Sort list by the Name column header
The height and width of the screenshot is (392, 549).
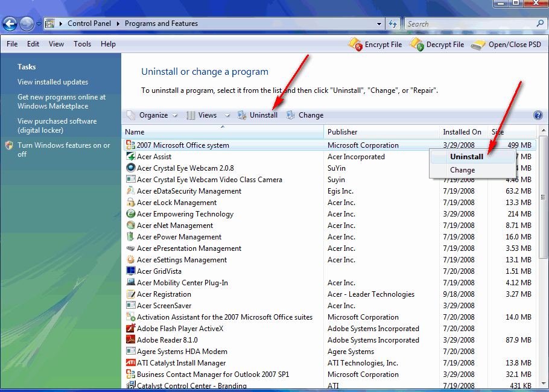pyautogui.click(x=223, y=132)
